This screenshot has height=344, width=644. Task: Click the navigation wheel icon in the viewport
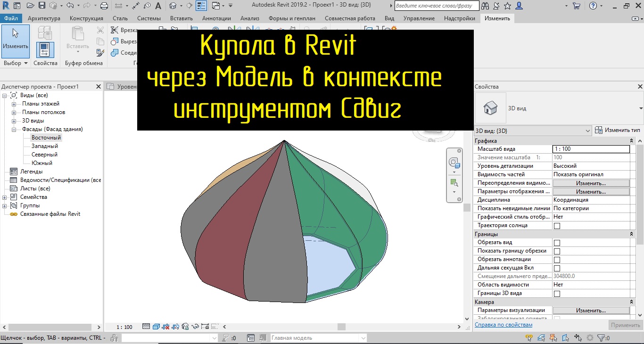(x=454, y=163)
